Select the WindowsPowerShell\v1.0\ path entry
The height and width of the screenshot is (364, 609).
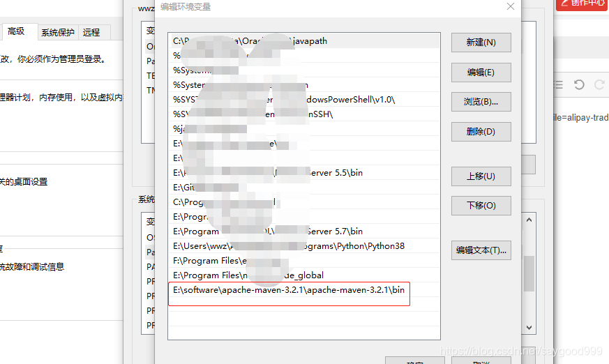click(304, 99)
